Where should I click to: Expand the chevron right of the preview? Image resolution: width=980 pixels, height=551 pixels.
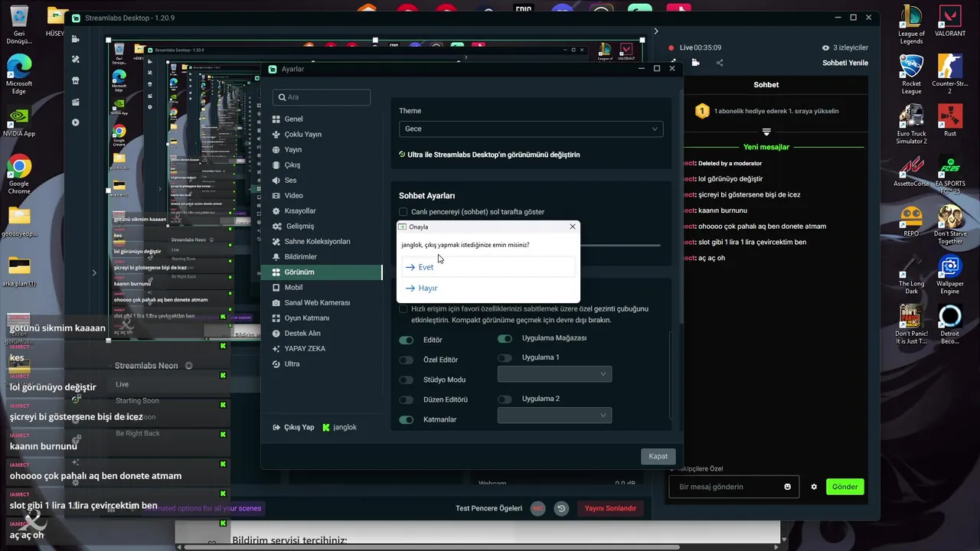pos(656,31)
